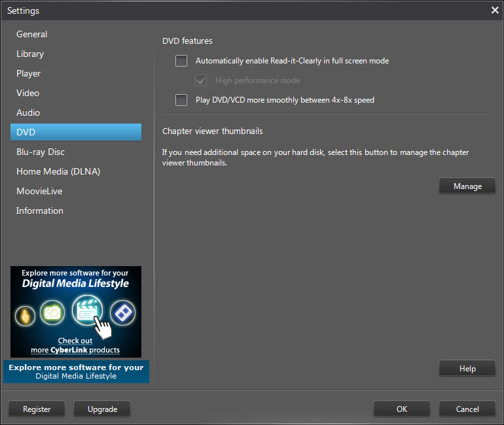Image resolution: width=504 pixels, height=425 pixels.
Task: Open the General settings category
Action: [32, 34]
